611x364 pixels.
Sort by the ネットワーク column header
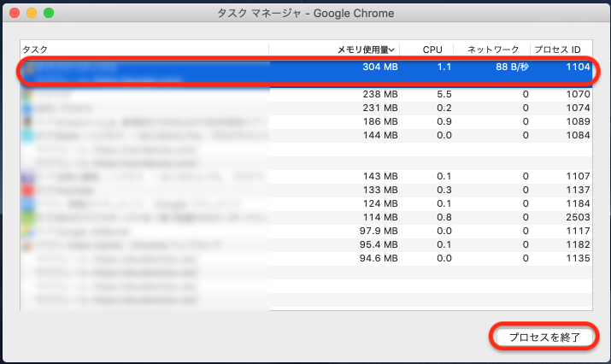point(491,50)
